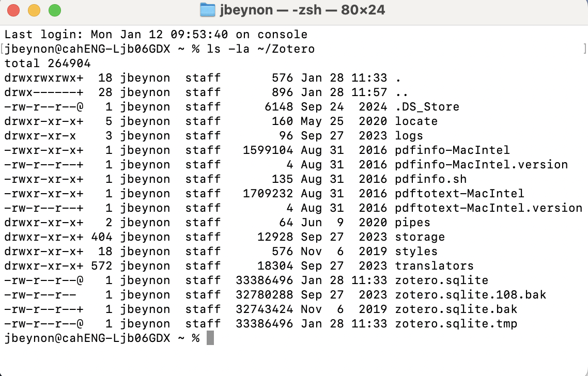This screenshot has height=376, width=588.
Task: Click the 'pdfinfo-MacIntel.version' file name
Action: [x=481, y=165]
